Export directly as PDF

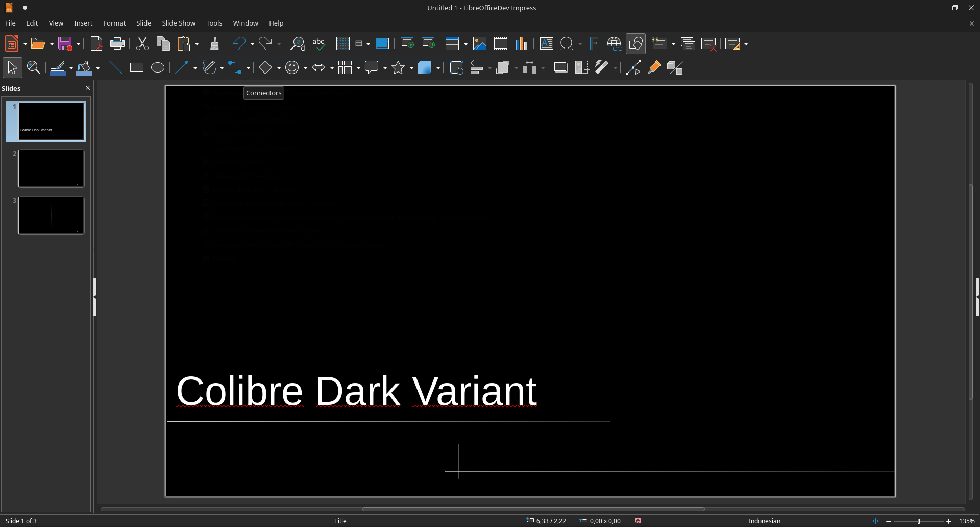[x=96, y=44]
